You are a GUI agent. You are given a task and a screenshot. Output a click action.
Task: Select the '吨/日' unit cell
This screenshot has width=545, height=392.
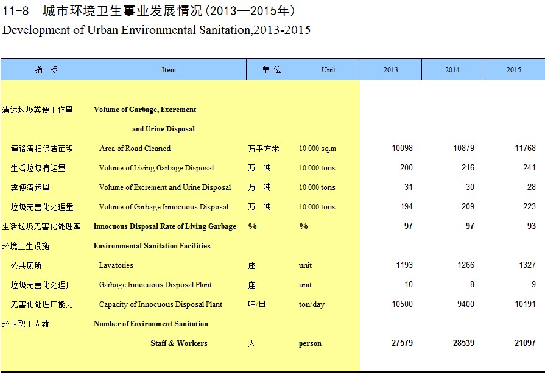(x=257, y=304)
